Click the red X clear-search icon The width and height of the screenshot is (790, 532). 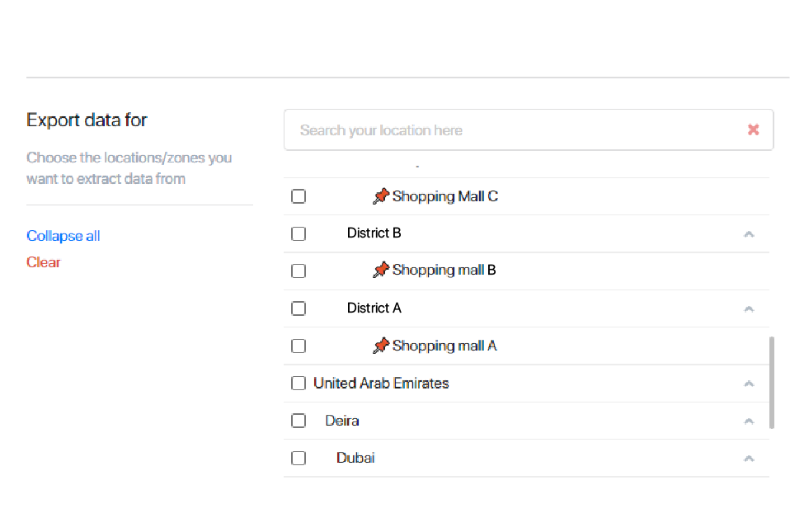753,130
